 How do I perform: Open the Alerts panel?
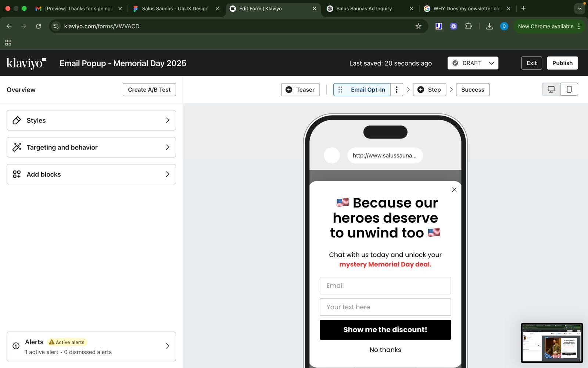[x=91, y=347]
